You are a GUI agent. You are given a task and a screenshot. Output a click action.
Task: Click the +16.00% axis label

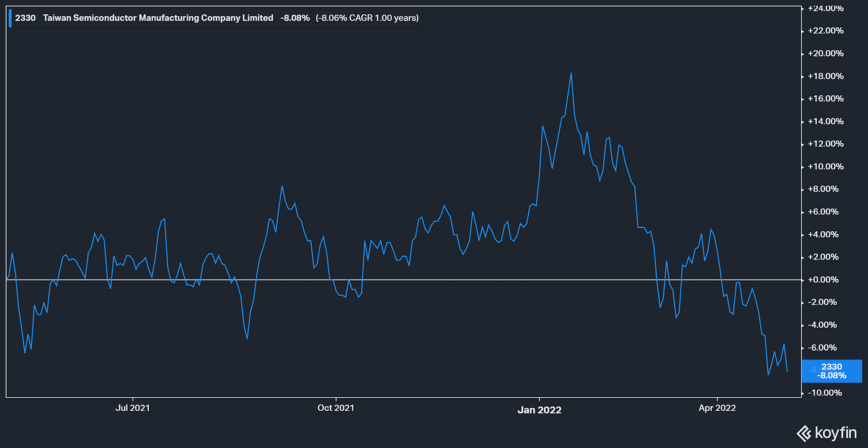tap(825, 99)
